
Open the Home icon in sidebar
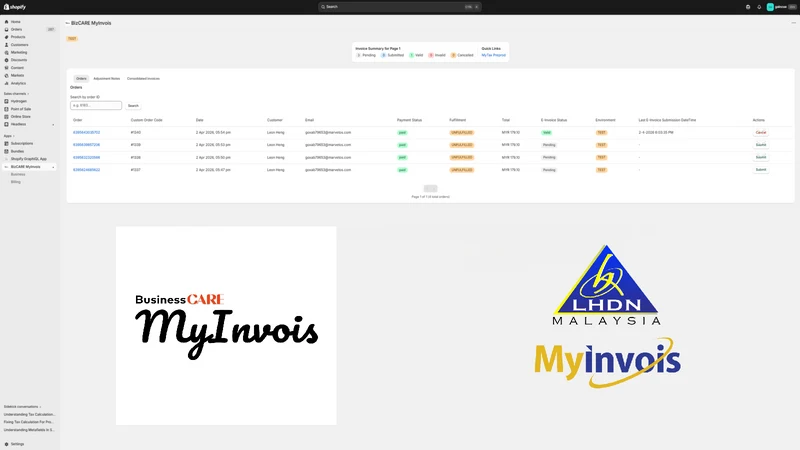click(x=7, y=22)
